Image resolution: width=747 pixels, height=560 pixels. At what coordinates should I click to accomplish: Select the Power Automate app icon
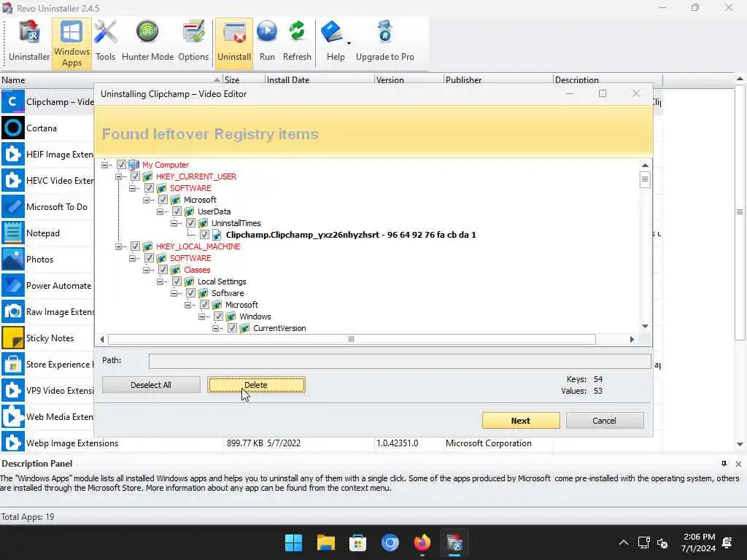coord(13,286)
